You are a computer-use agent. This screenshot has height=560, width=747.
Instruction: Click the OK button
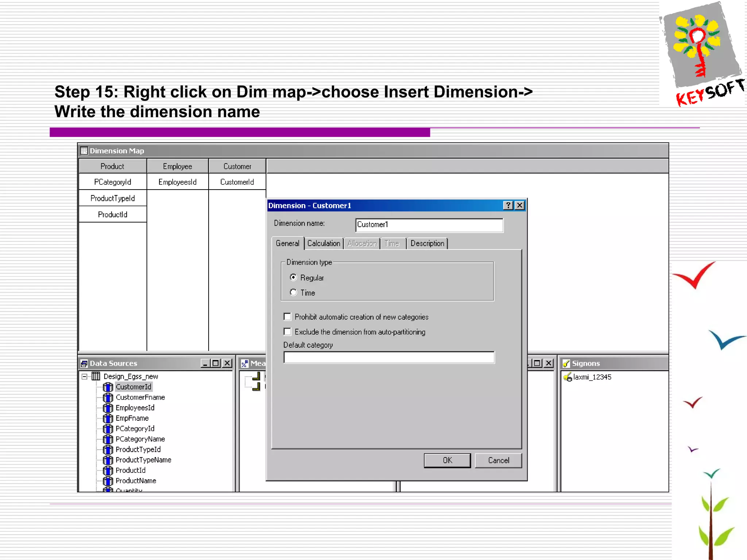[447, 460]
